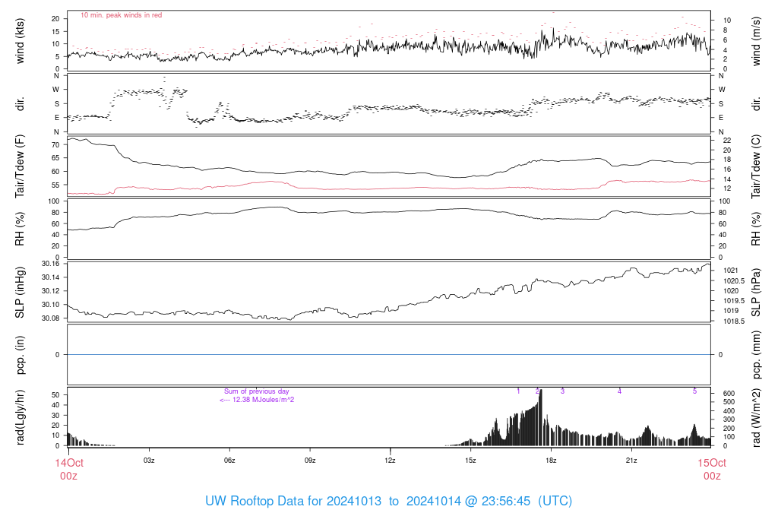The height and width of the screenshot is (532, 778).
Task: Click the 15z time axis label
Action: [x=470, y=461]
